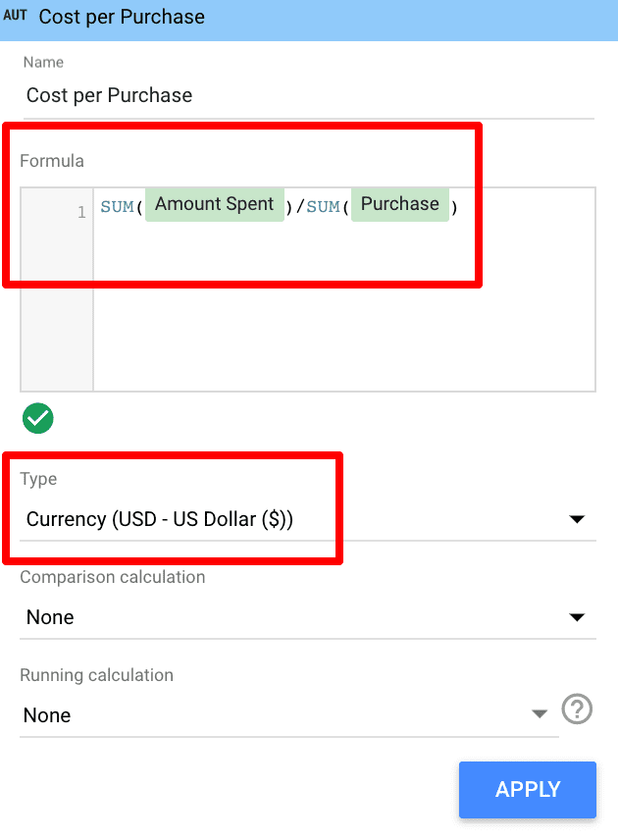618x840 pixels.
Task: Click the green formula valid checkmark
Action: click(38, 419)
